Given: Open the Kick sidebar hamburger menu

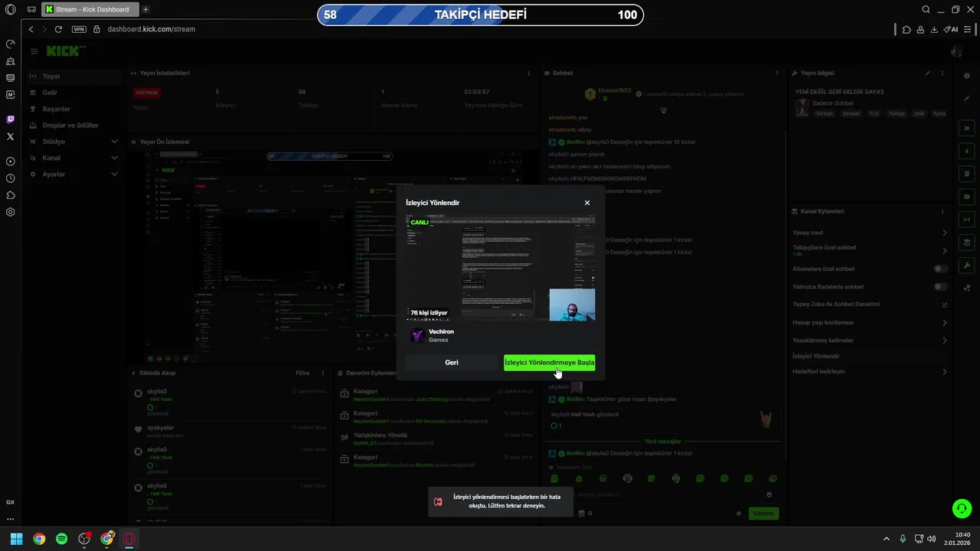Looking at the screenshot, I should coord(34,51).
